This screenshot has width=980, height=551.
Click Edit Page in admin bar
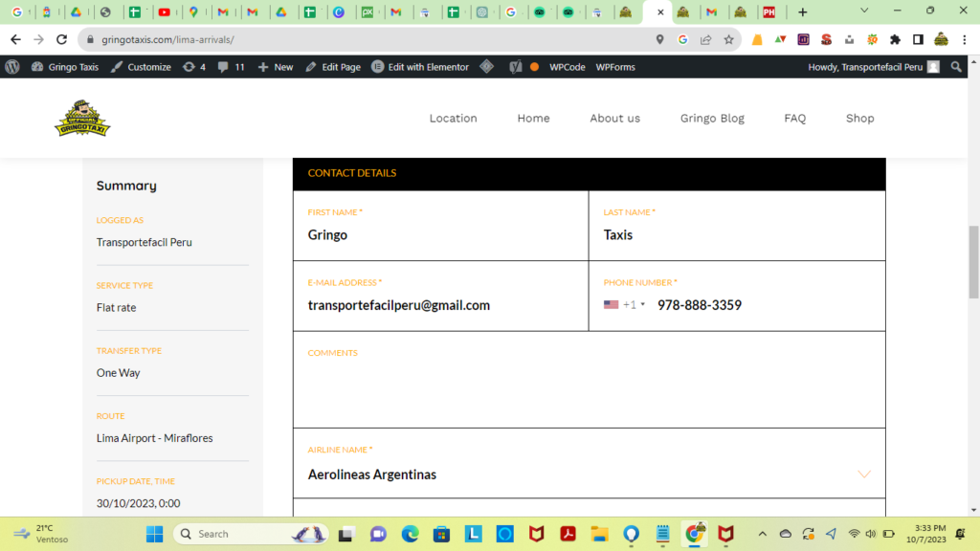point(333,67)
